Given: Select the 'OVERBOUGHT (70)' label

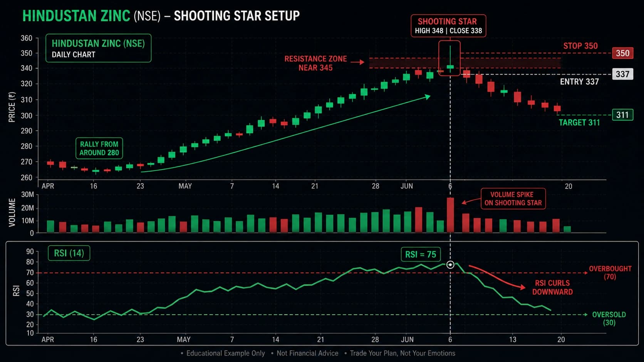Looking at the screenshot, I should pyautogui.click(x=610, y=272).
